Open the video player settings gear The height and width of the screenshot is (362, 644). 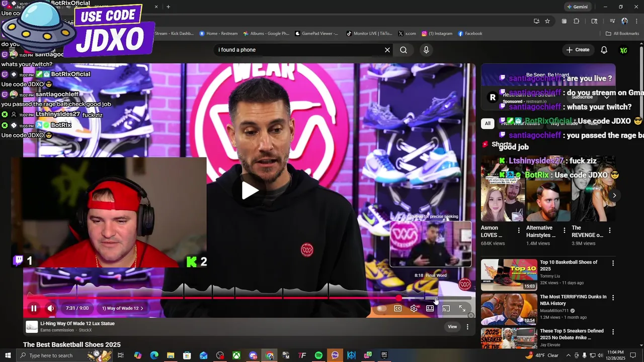pyautogui.click(x=414, y=308)
